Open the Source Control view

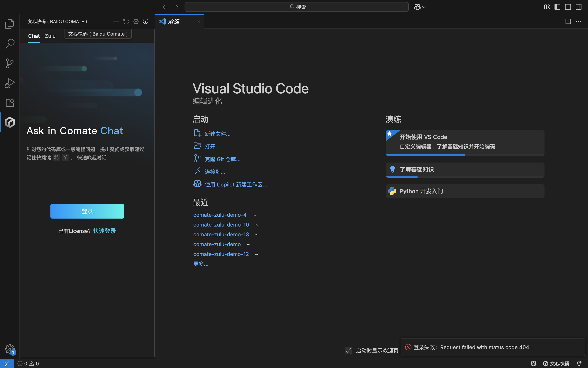[10, 63]
